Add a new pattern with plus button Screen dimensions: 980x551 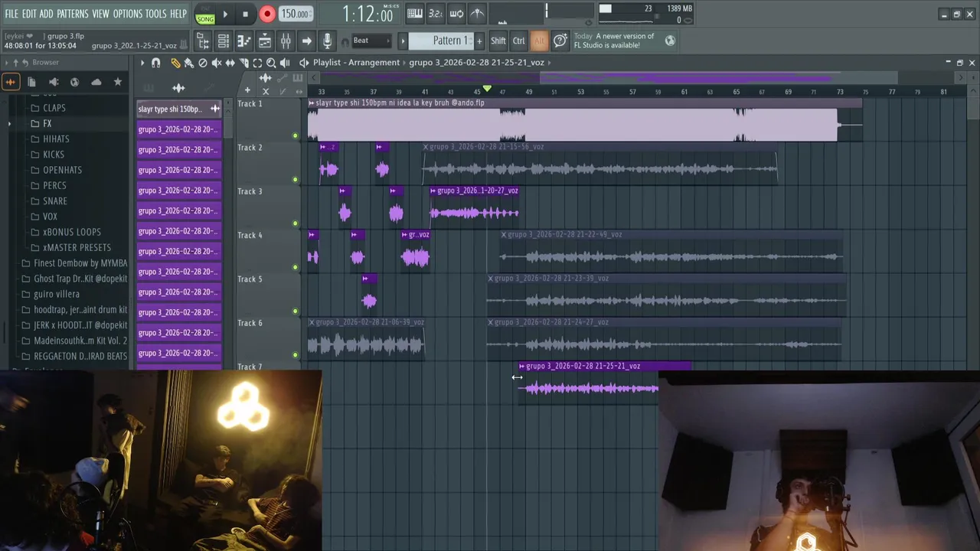click(x=480, y=41)
